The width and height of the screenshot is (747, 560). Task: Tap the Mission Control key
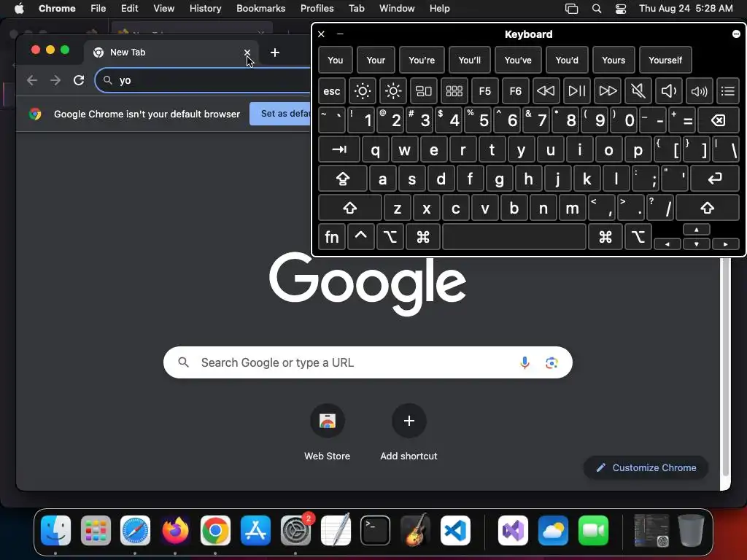[x=424, y=90]
